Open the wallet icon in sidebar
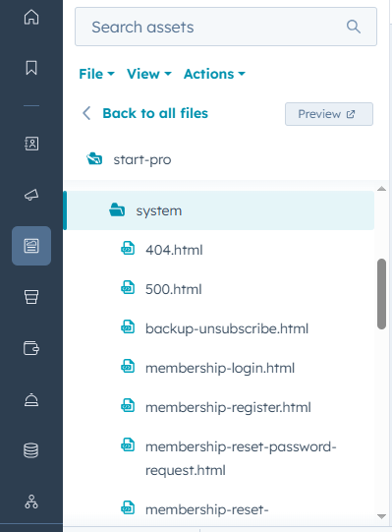 click(x=31, y=348)
